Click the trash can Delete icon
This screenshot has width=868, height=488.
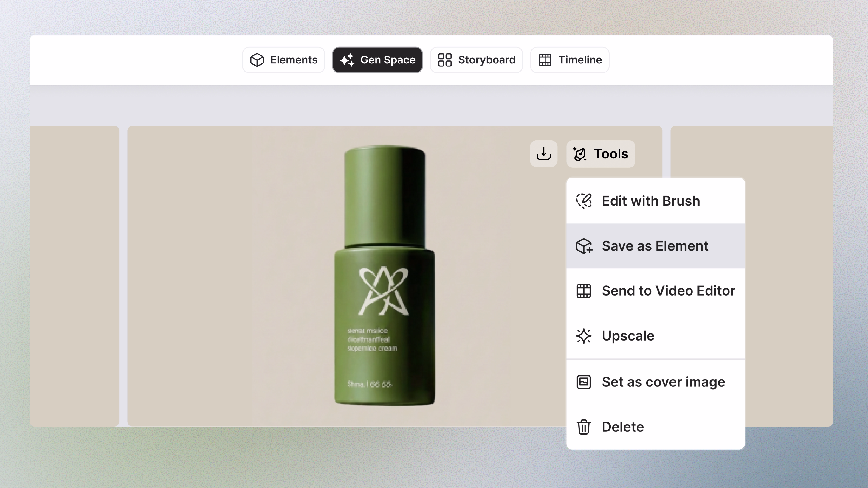click(584, 427)
